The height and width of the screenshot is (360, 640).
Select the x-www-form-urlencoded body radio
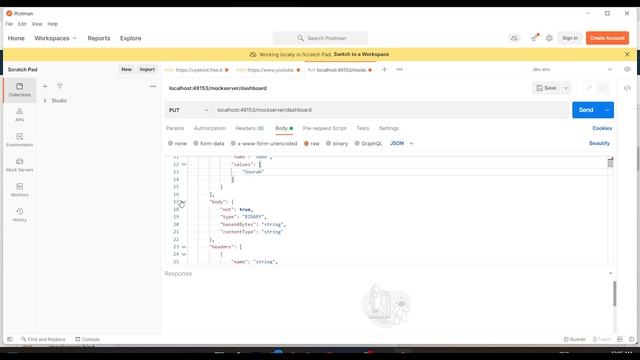coord(233,143)
